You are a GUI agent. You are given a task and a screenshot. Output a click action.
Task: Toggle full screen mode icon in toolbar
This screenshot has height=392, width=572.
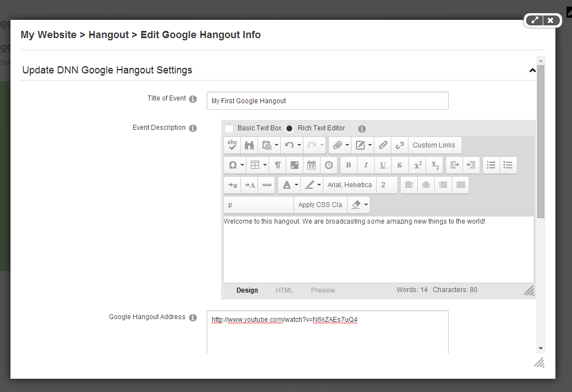point(295,165)
